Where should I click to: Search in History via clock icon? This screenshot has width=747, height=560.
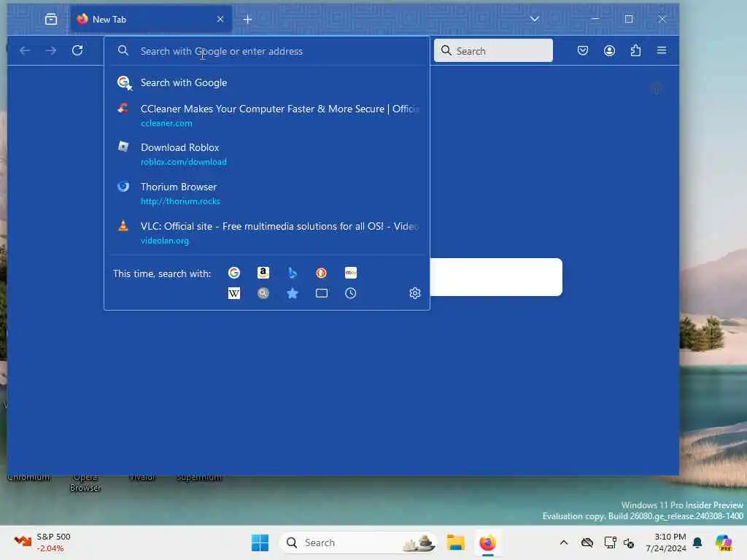coord(351,293)
